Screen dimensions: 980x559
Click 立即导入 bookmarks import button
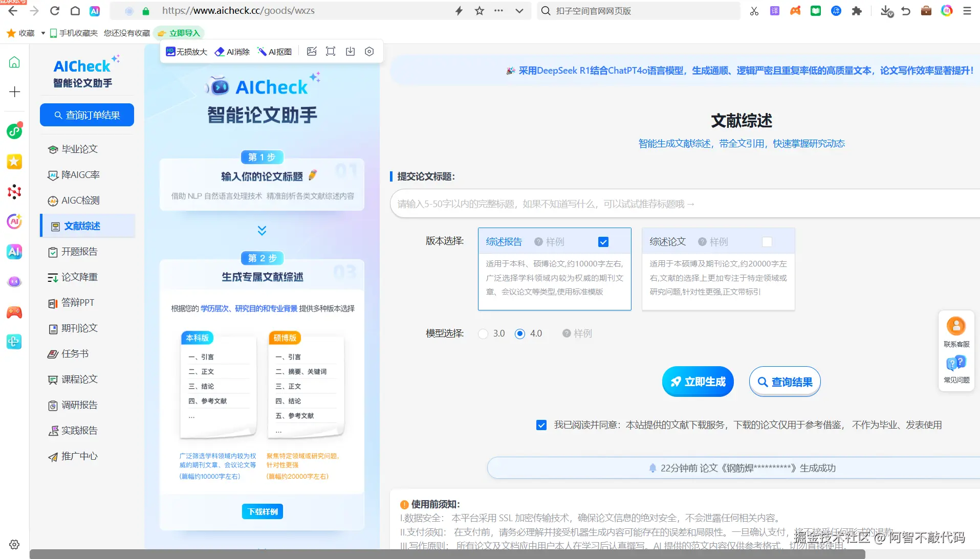pos(179,33)
